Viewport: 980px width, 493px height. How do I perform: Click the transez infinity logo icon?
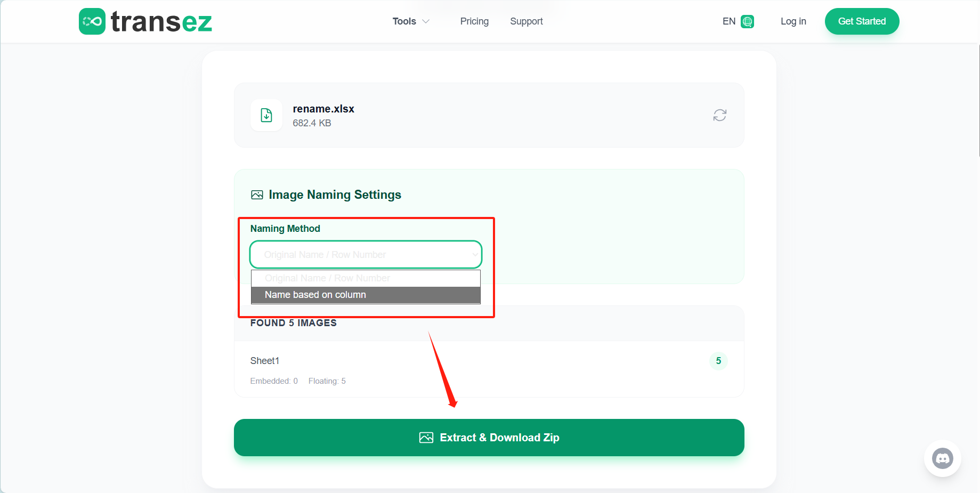[x=92, y=21]
